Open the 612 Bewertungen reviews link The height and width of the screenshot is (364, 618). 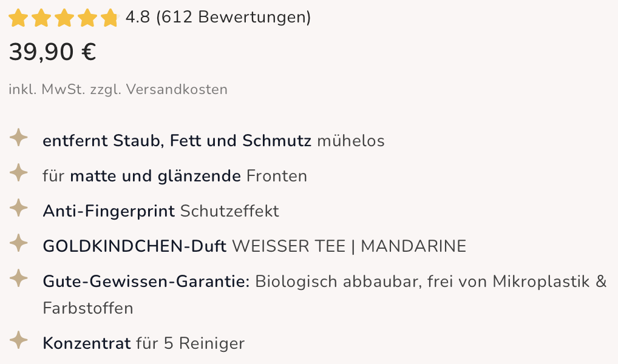[x=233, y=18]
